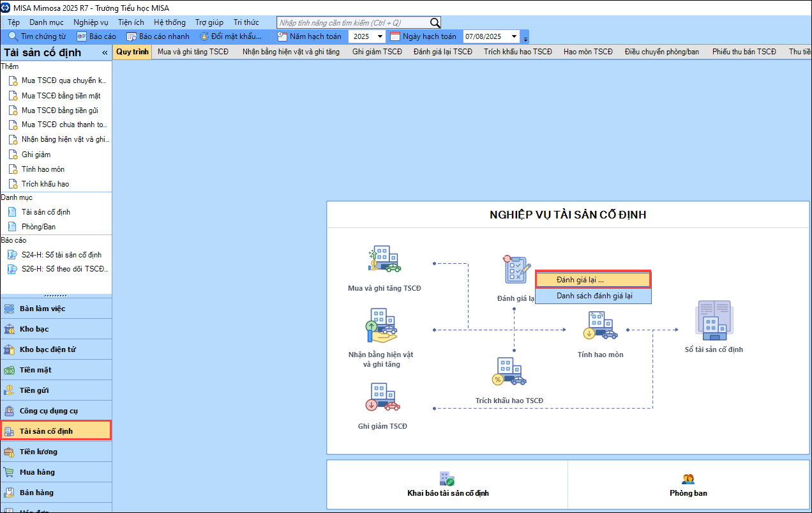812x513 pixels.
Task: Focus the feature search input field
Action: [x=353, y=23]
